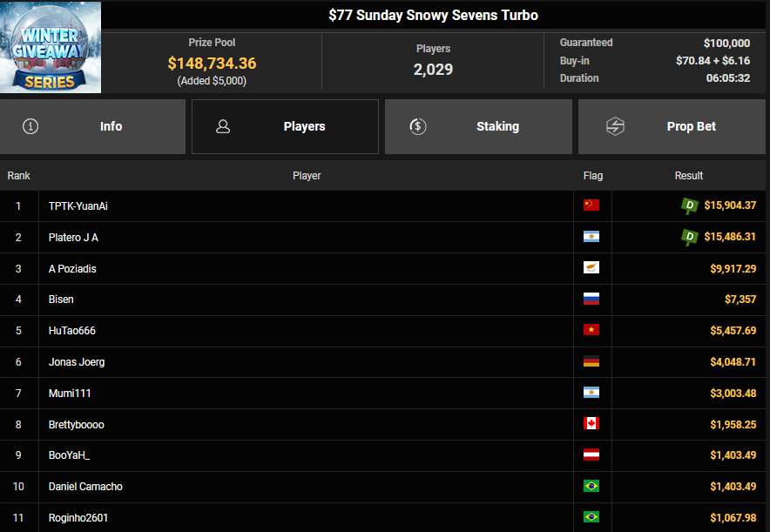The image size is (770, 532).
Task: Click the Player column header
Action: pos(307,176)
